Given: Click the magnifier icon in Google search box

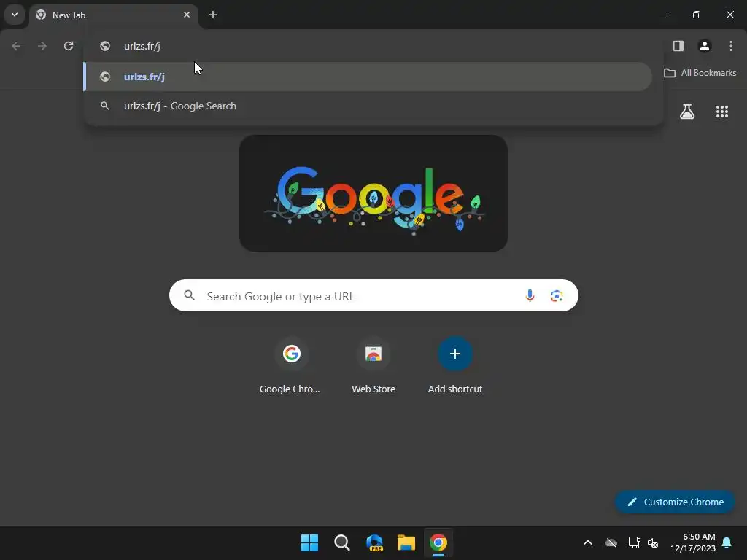Looking at the screenshot, I should (189, 296).
